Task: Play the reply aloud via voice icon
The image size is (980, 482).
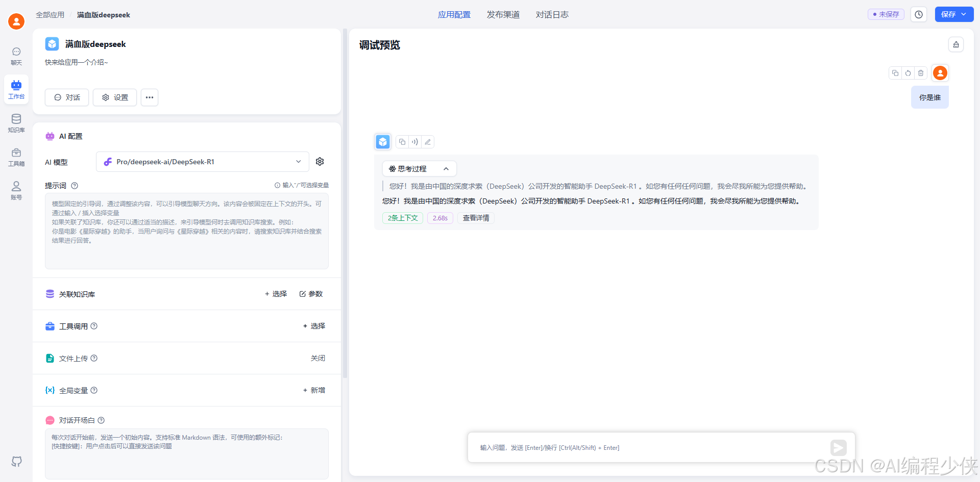Action: point(414,142)
